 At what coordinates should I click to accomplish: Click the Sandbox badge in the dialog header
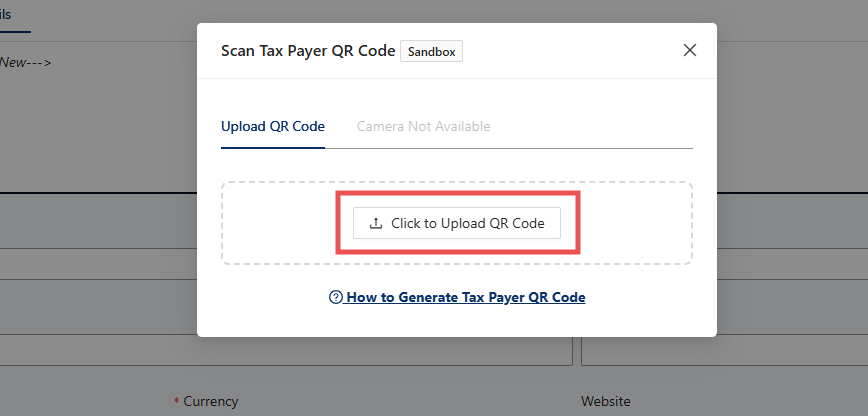[x=431, y=51]
